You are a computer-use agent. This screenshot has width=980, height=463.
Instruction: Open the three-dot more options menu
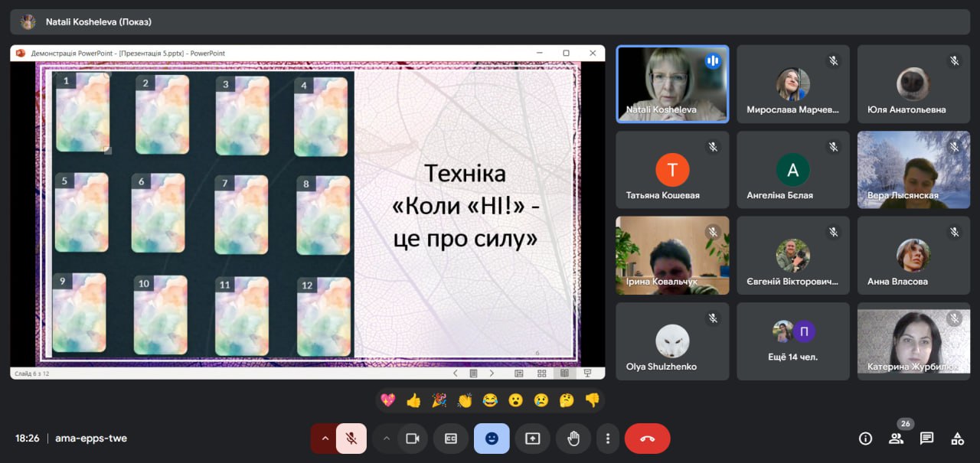click(607, 439)
